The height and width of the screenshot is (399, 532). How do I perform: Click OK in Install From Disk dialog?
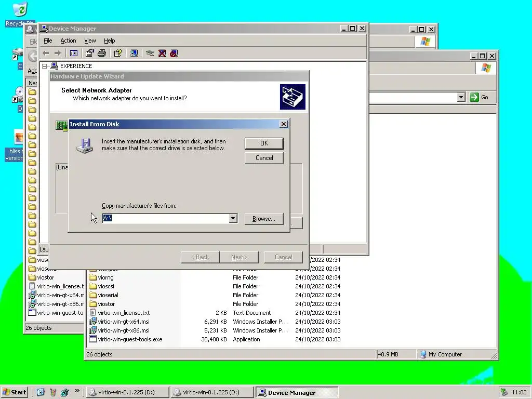tap(264, 143)
